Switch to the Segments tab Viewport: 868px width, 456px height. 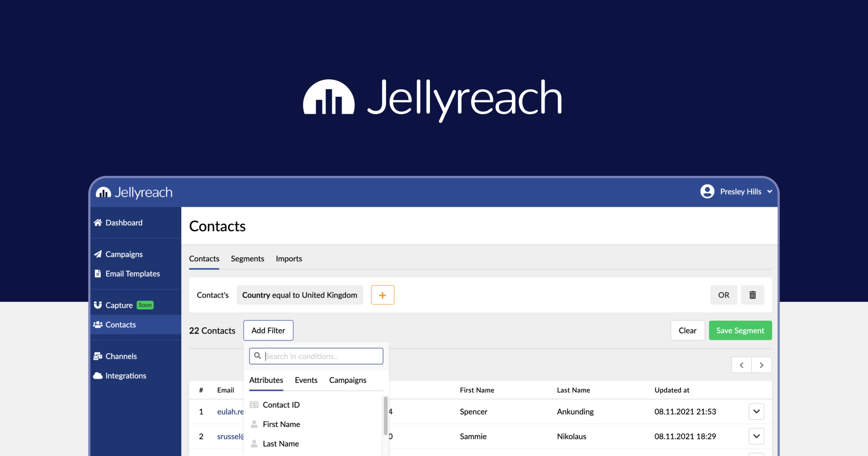(247, 259)
